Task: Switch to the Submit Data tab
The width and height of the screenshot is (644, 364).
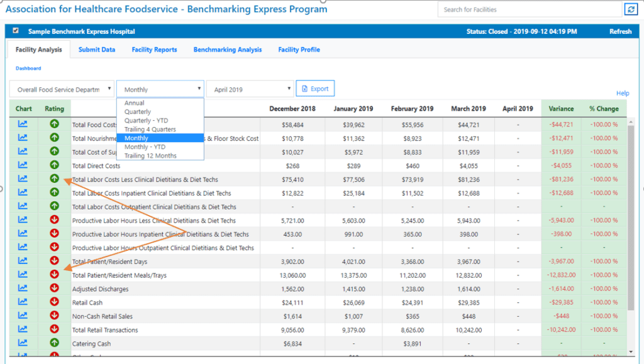Action: pyautogui.click(x=97, y=50)
